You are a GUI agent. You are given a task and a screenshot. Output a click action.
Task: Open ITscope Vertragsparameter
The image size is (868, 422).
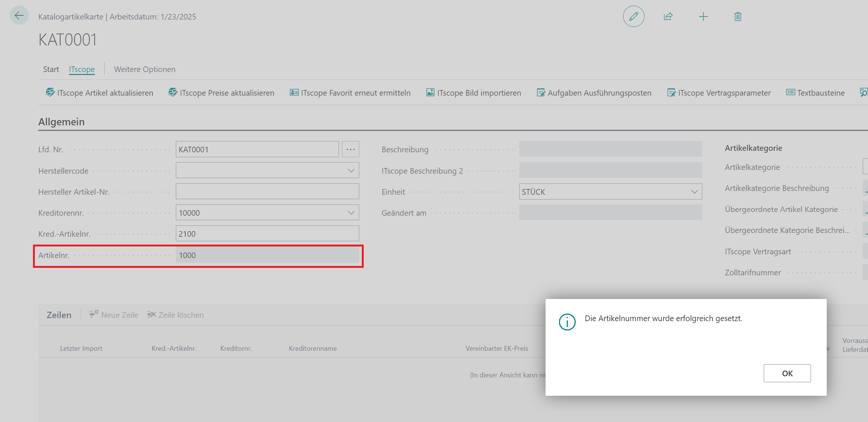click(719, 93)
